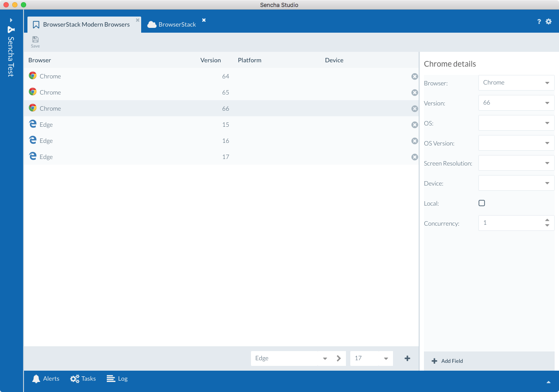Click the plus icon to add a browser

coord(407,358)
